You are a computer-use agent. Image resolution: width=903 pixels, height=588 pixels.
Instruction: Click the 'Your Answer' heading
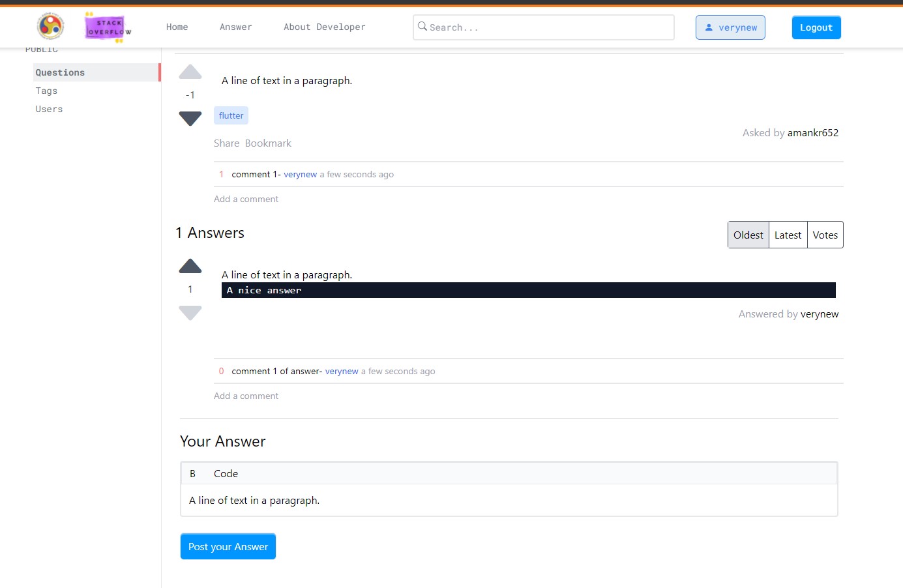[223, 441]
